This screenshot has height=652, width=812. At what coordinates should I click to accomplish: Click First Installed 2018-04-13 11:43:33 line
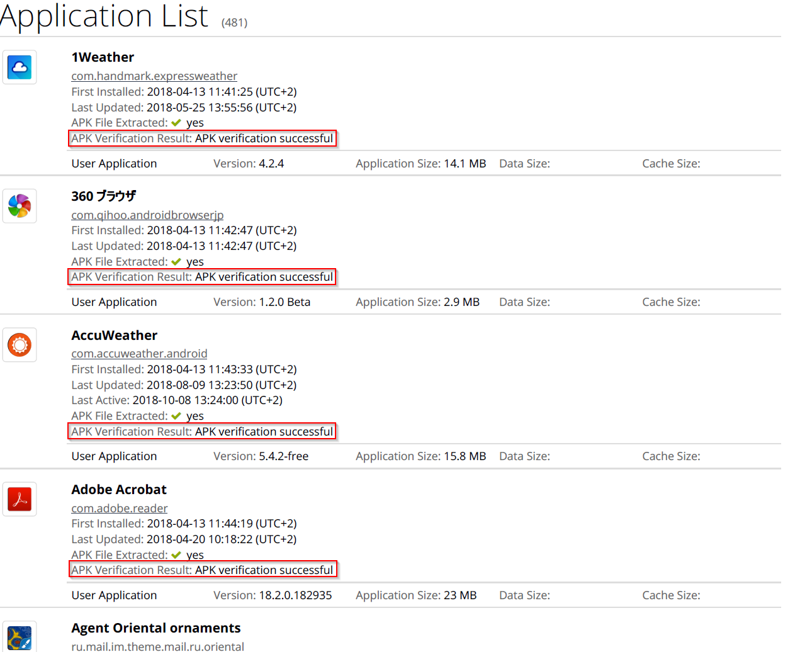[184, 369]
